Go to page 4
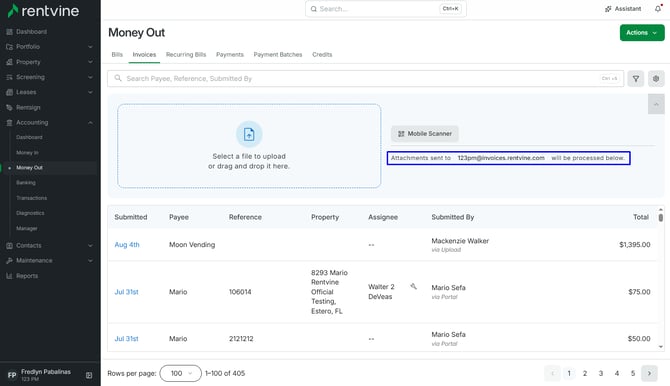Viewport: 670px width, 386px height. pos(617,373)
